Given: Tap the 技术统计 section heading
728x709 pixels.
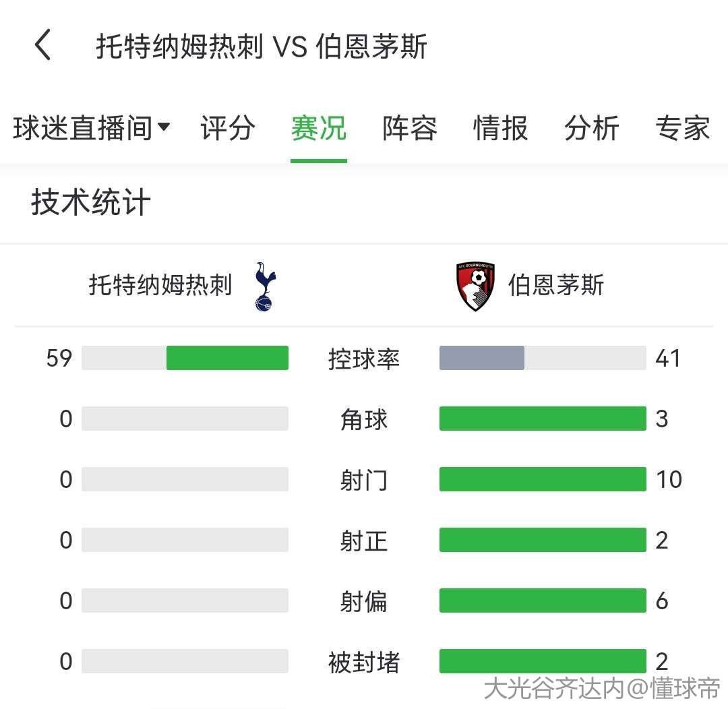Looking at the screenshot, I should 91,202.
